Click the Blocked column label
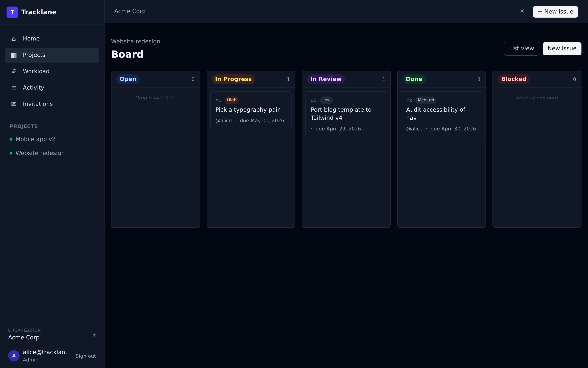 pyautogui.click(x=514, y=79)
